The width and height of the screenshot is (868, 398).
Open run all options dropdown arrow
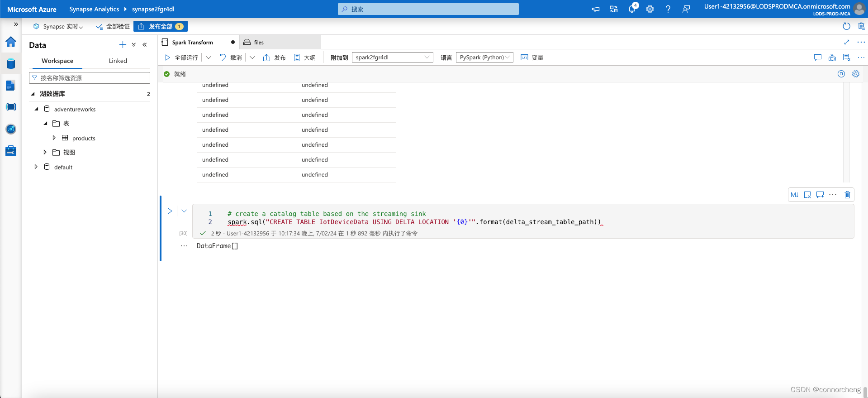[209, 58]
